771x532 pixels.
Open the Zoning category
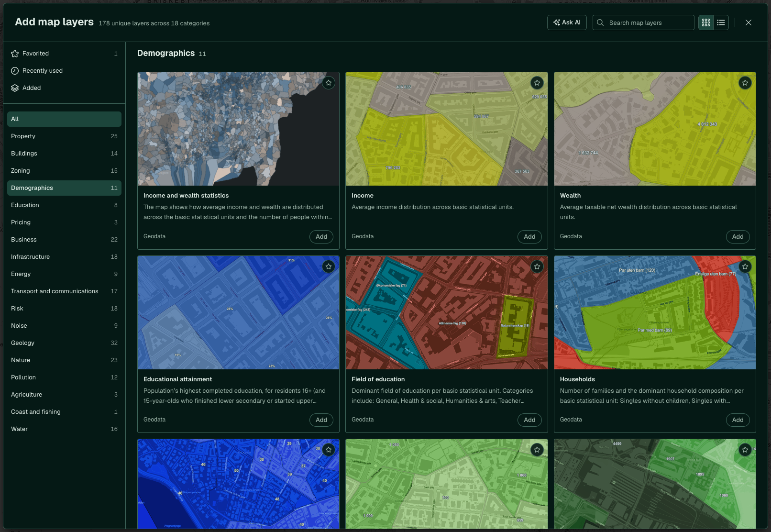(x=64, y=171)
